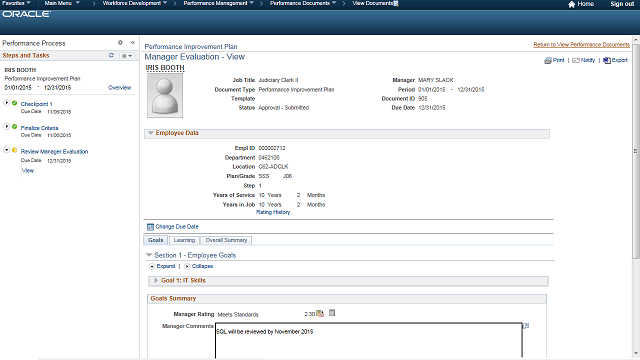Click the Checkpoint 1 link
The height and width of the screenshot is (360, 640).
37,104
